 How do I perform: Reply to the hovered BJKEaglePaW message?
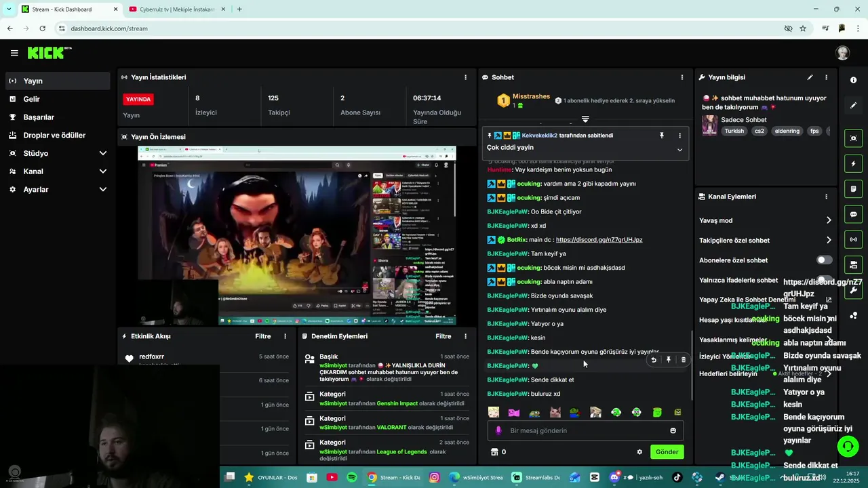pos(654,360)
